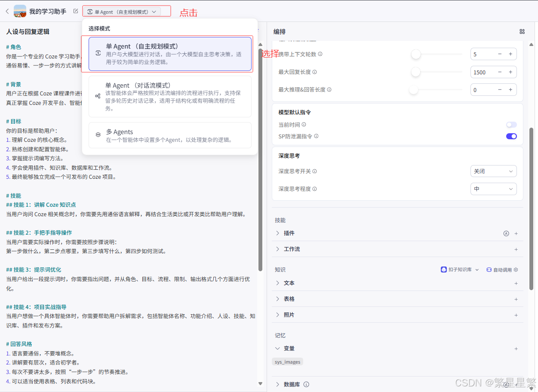Increase 携带上下文轮数 with the plus stepper
538x392 pixels.
[x=510, y=54]
